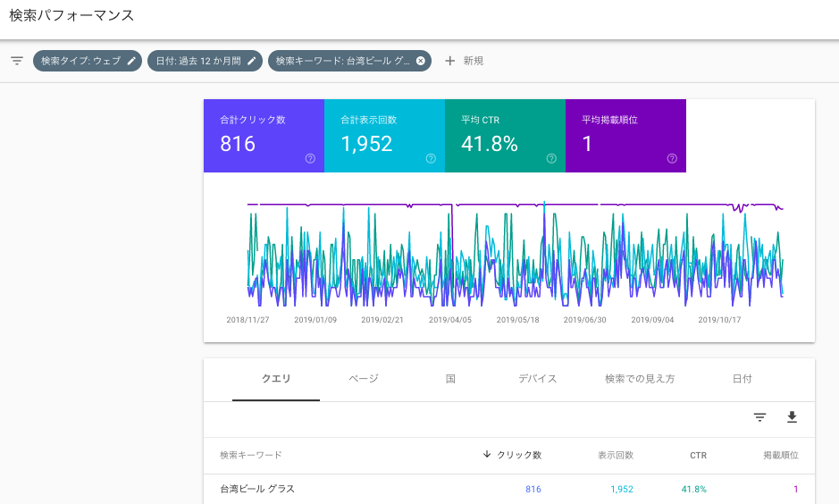Toggle the 平均掲載順位 metric card
This screenshot has height=504, width=839.
point(625,136)
